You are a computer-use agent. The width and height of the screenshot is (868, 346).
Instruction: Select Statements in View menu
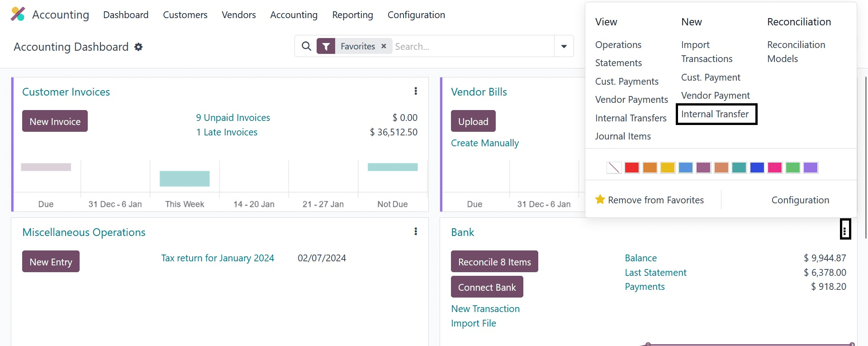[x=618, y=63]
